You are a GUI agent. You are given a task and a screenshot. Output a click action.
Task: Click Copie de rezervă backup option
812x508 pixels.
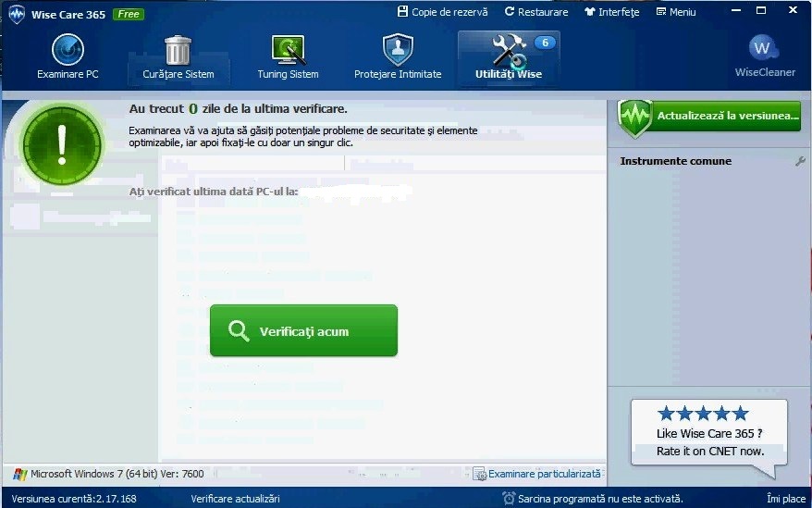pyautogui.click(x=443, y=12)
